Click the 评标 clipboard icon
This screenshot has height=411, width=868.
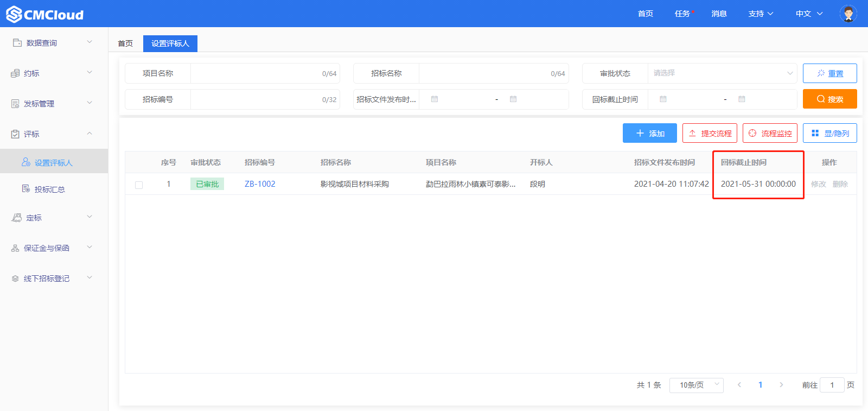coord(15,134)
